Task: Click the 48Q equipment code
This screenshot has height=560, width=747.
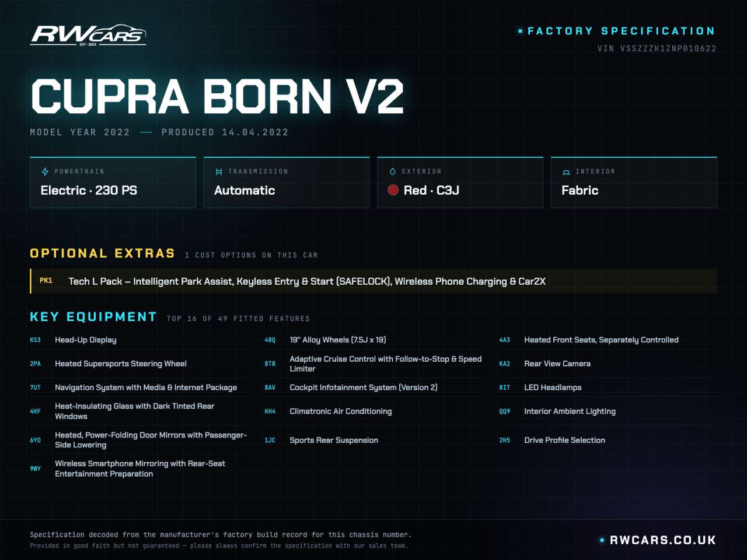Action: [x=270, y=340]
